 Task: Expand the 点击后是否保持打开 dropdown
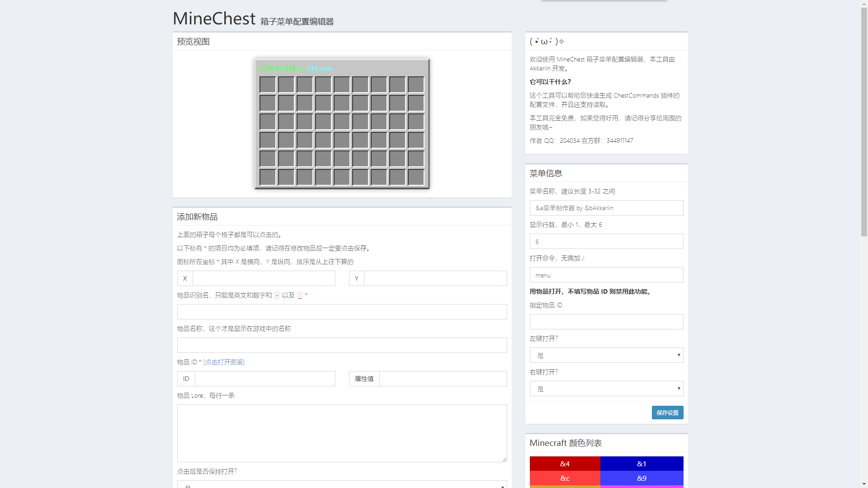coord(342,484)
